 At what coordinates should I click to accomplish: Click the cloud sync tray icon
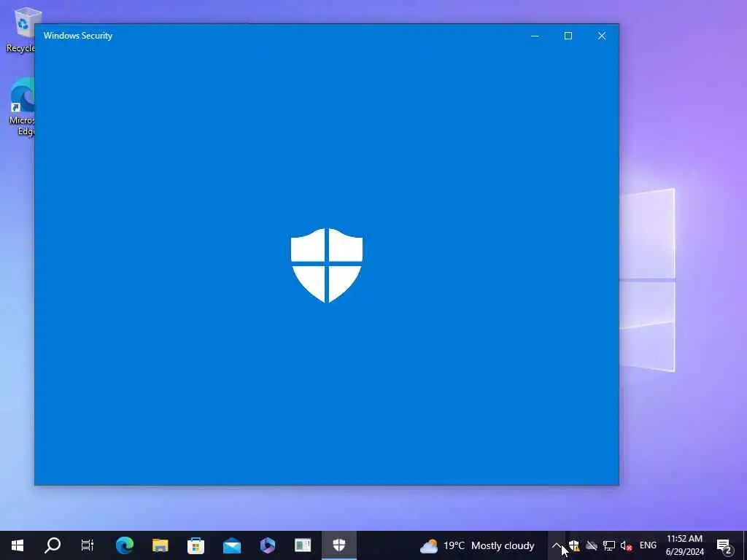[x=592, y=545]
